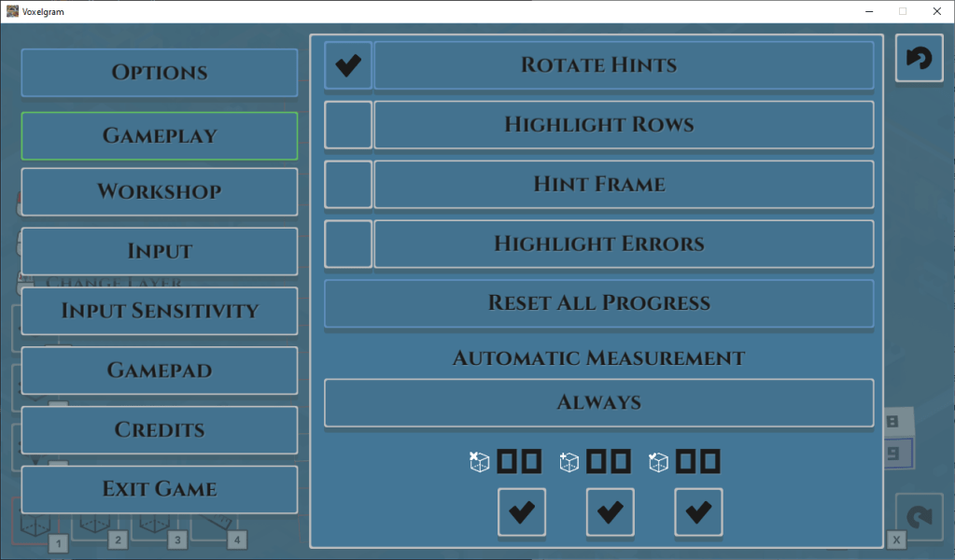
Task: Toggle the checkmark under the plus cube
Action: 610,511
